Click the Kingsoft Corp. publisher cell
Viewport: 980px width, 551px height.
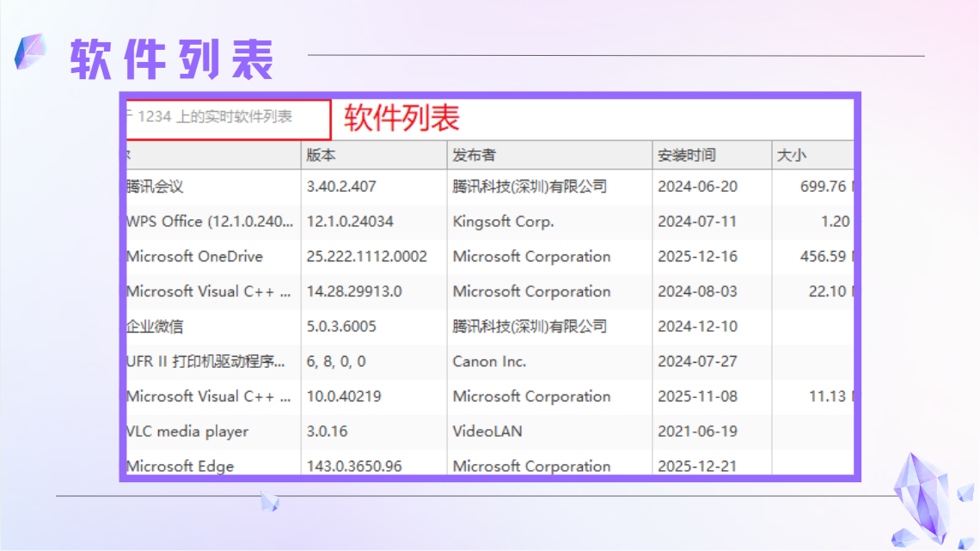503,221
